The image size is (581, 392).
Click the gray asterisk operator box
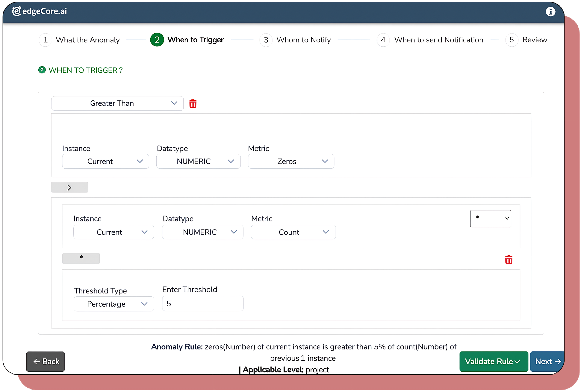pyautogui.click(x=81, y=258)
